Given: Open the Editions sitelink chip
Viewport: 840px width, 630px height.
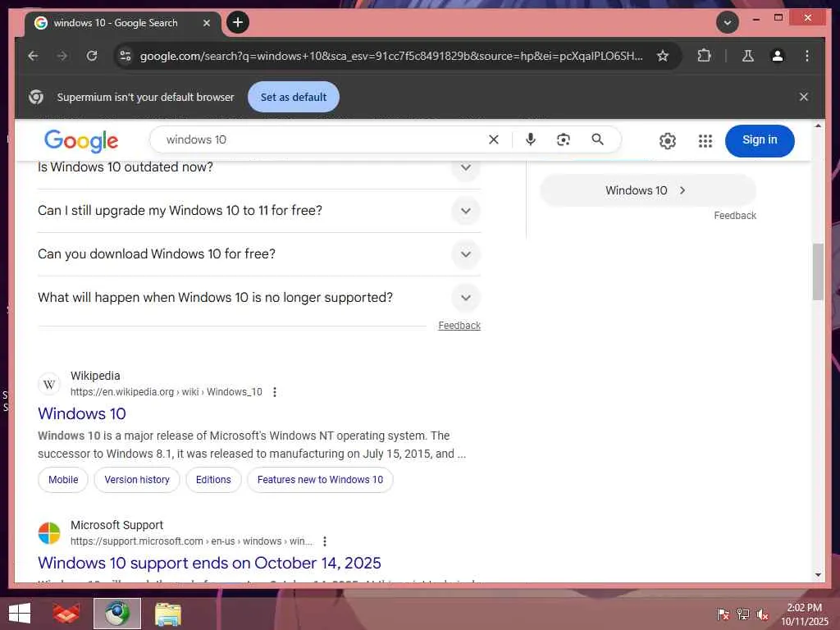Looking at the screenshot, I should [213, 480].
